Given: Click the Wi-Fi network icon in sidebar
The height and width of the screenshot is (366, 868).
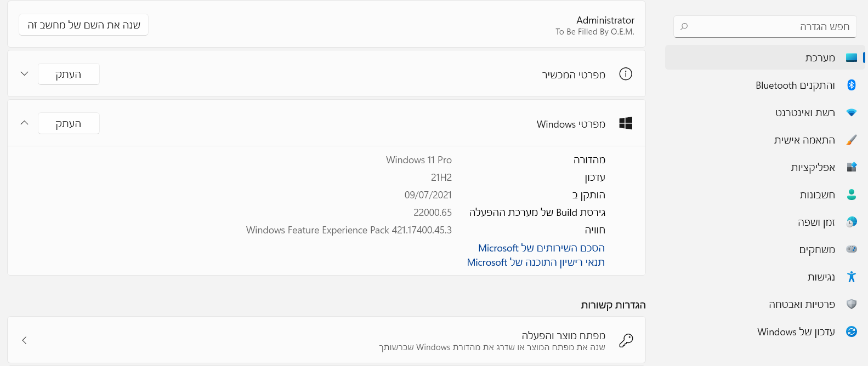Looking at the screenshot, I should click(x=851, y=112).
